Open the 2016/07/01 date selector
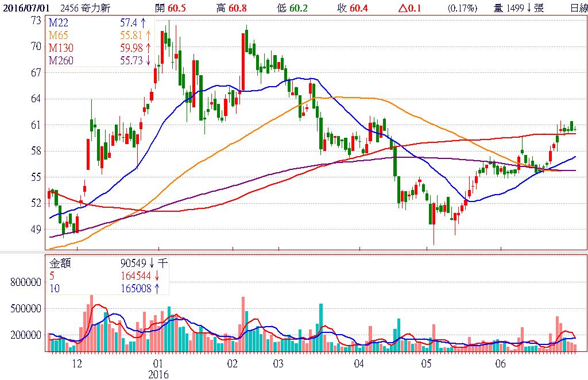Viewport: 588px width, 380px height. [26, 8]
